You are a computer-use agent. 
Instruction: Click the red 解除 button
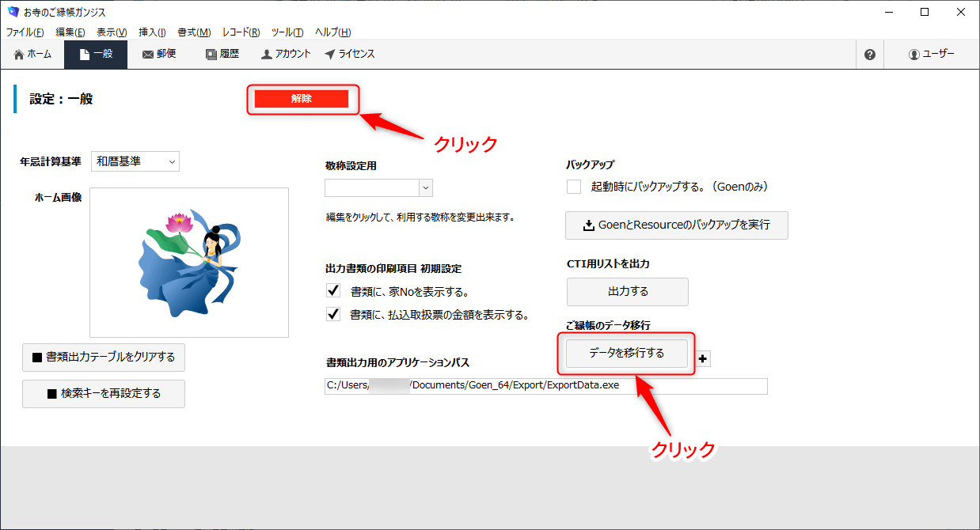coord(302,99)
